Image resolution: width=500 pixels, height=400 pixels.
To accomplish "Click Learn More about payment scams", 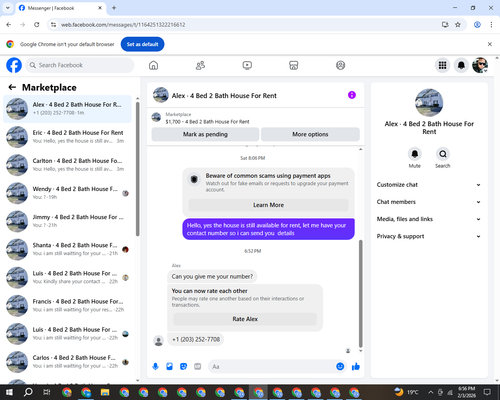I will click(268, 205).
